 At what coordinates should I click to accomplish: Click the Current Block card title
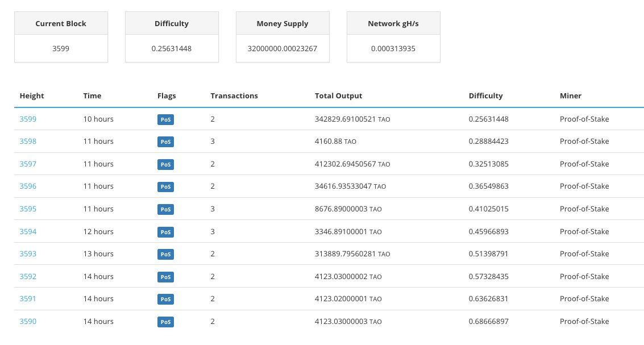tap(61, 23)
